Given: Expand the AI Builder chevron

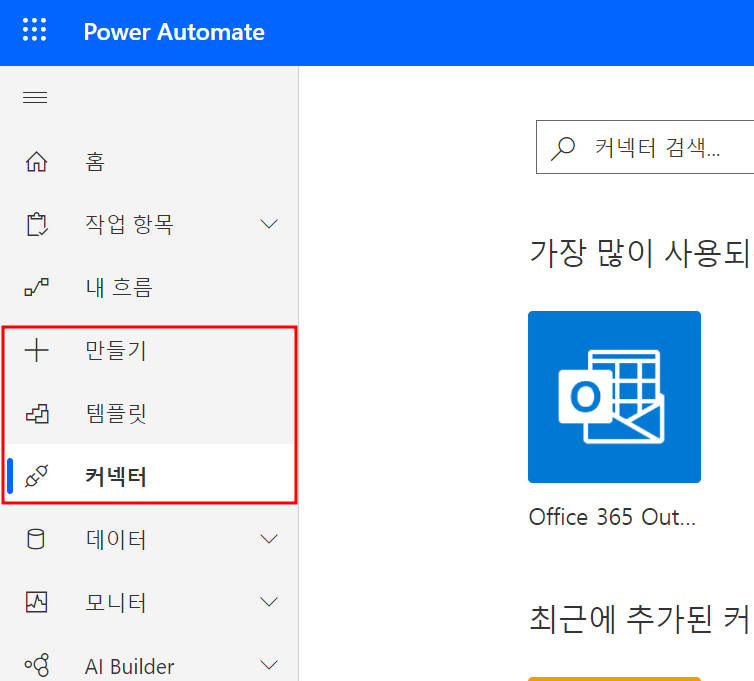Looking at the screenshot, I should (269, 665).
